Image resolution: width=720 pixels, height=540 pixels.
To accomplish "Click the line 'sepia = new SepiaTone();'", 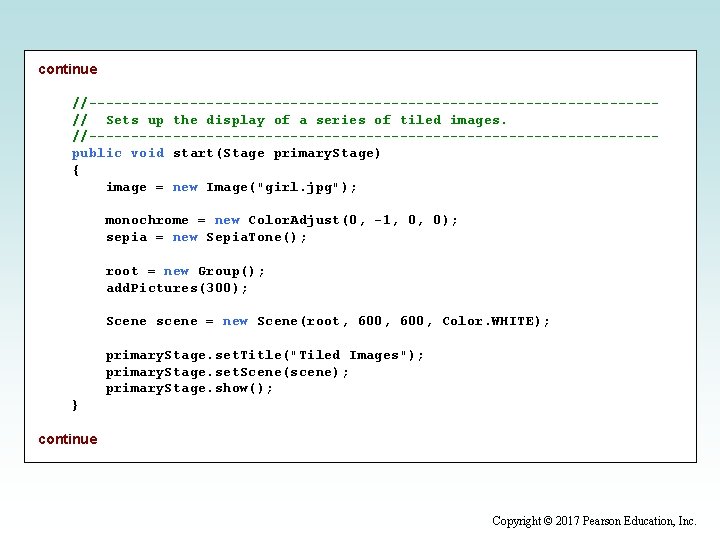I will pyautogui.click(x=206, y=237).
